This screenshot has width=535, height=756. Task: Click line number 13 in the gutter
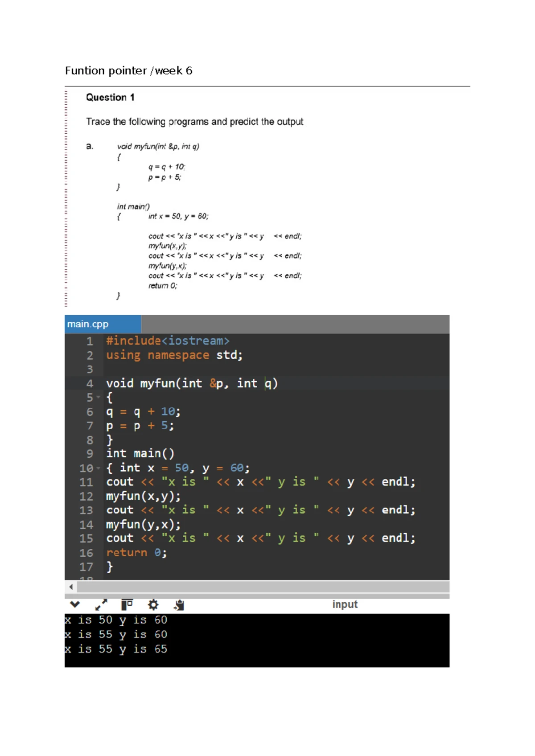tap(86, 510)
